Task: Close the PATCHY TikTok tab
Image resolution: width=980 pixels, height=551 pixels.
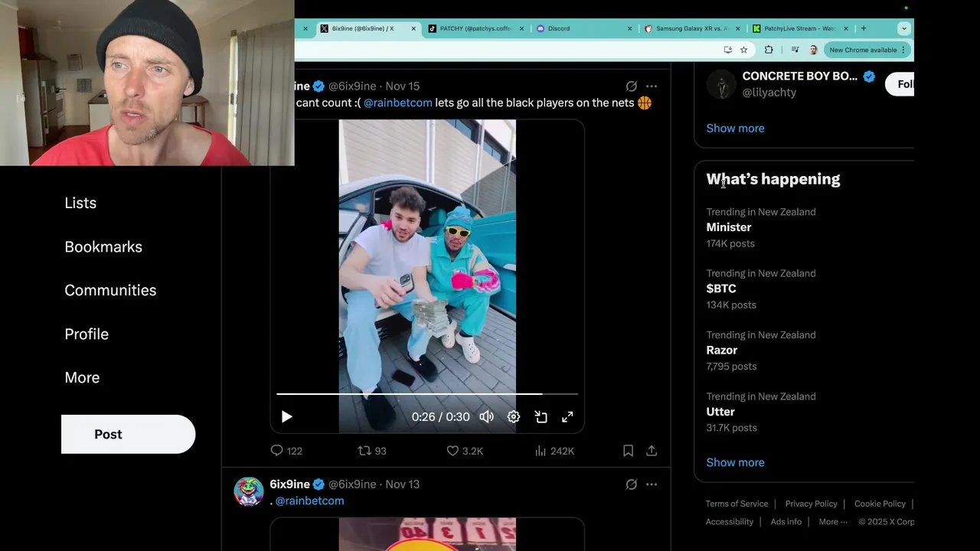Action: 522,28
